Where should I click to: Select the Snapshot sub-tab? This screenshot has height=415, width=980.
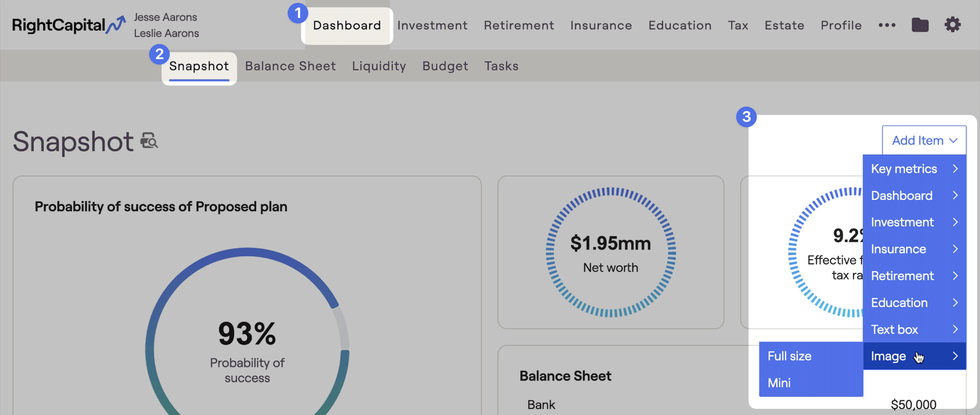coord(199,67)
